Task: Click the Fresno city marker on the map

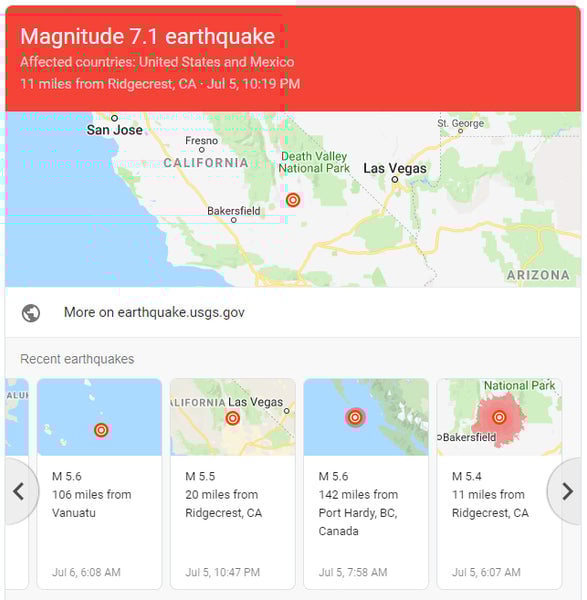Action: (x=202, y=150)
